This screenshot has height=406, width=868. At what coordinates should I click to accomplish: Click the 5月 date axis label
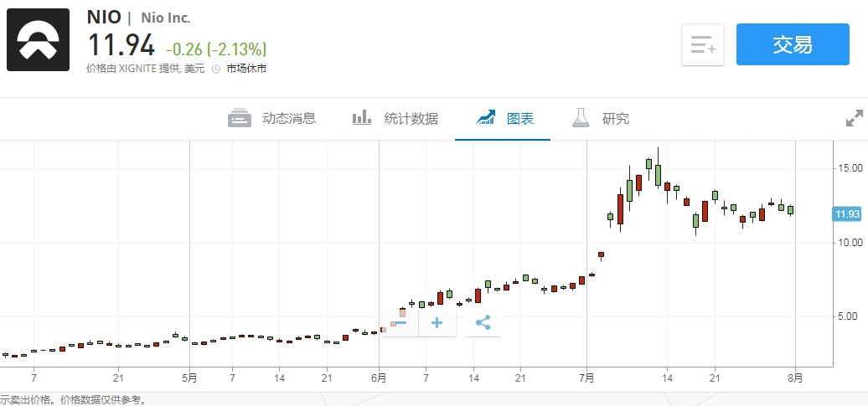(189, 378)
